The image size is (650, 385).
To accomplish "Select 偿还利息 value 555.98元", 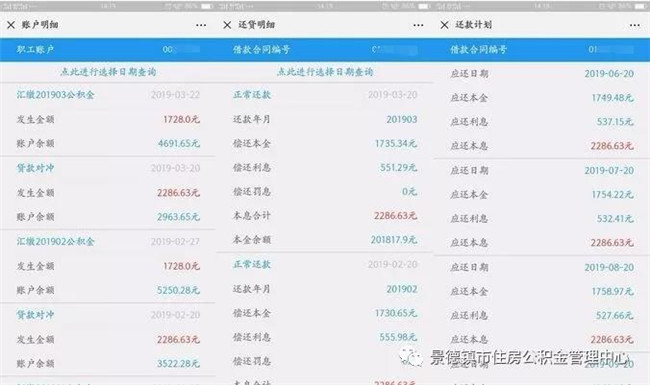I will tap(398, 337).
